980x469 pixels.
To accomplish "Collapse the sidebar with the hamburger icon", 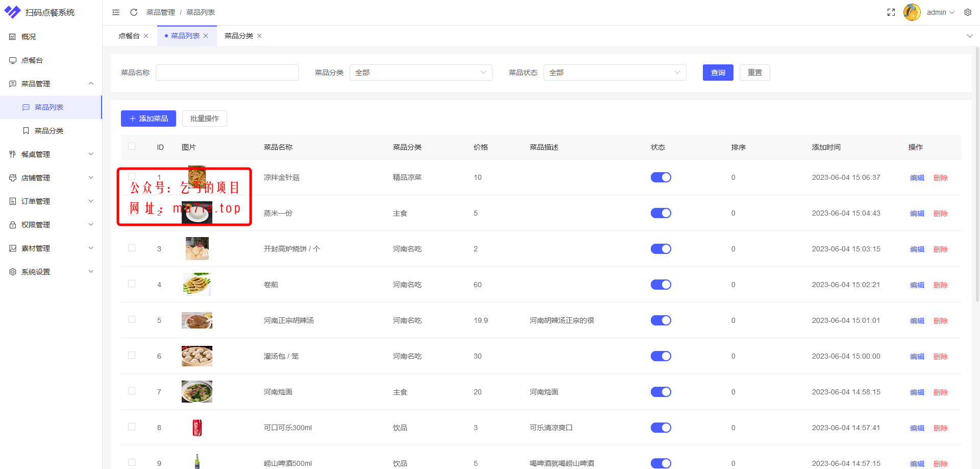I will 116,12.
